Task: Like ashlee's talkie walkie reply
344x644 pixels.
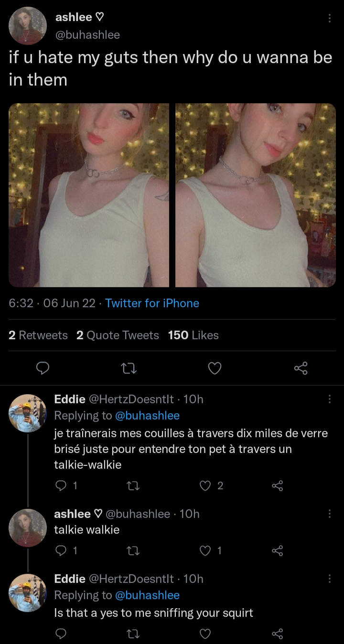Action: click(205, 551)
